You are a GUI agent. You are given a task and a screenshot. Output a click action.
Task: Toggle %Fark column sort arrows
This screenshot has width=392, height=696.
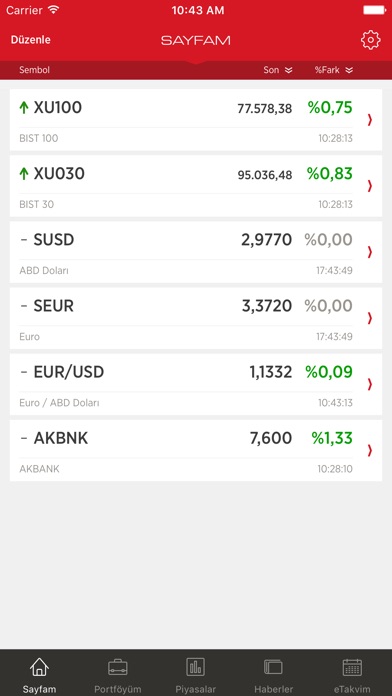tap(349, 70)
